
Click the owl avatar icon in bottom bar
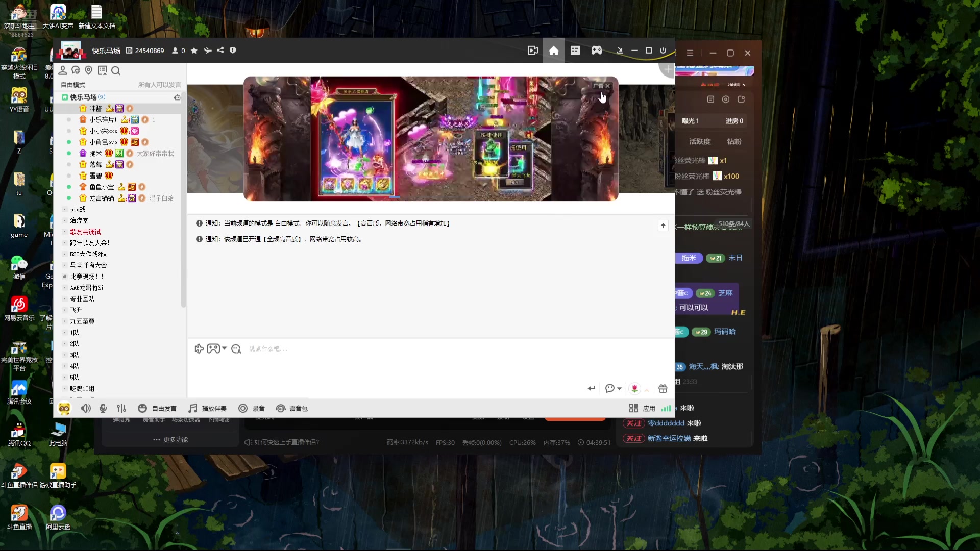point(64,409)
